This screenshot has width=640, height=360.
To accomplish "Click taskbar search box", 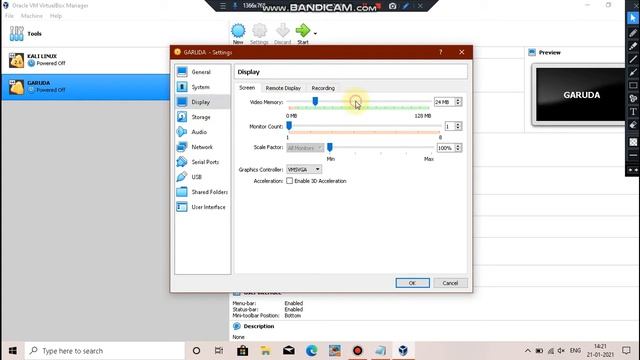I will coord(105,351).
